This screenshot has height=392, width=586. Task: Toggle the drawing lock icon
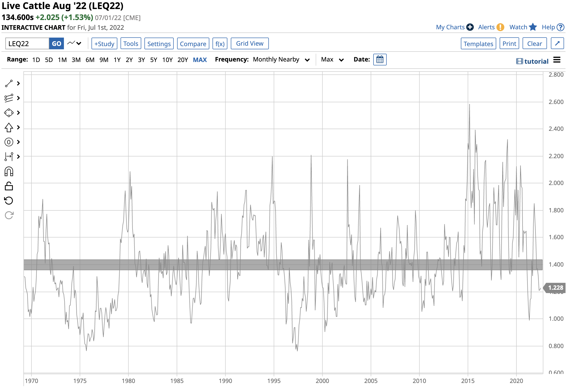click(9, 186)
